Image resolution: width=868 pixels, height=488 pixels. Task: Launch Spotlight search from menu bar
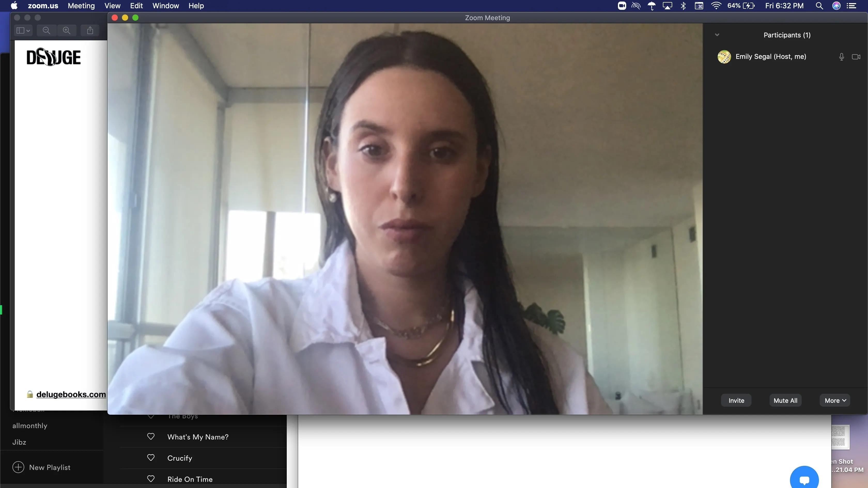(x=819, y=6)
